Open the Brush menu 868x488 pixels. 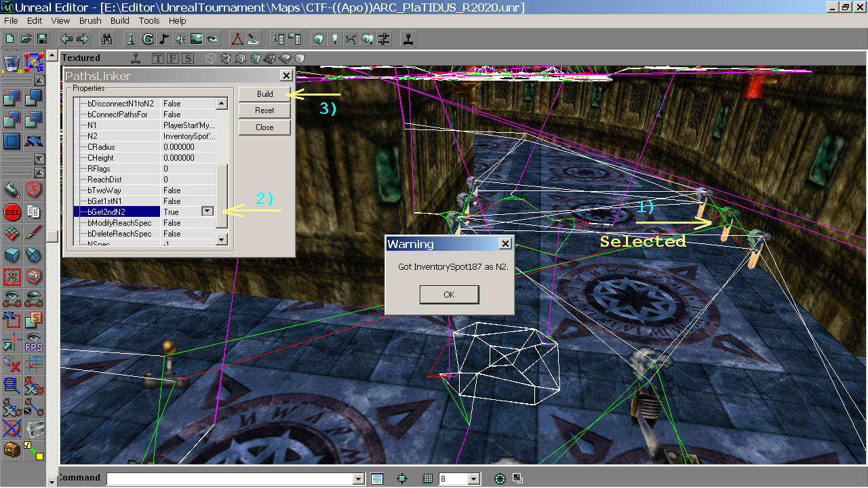(x=90, y=20)
